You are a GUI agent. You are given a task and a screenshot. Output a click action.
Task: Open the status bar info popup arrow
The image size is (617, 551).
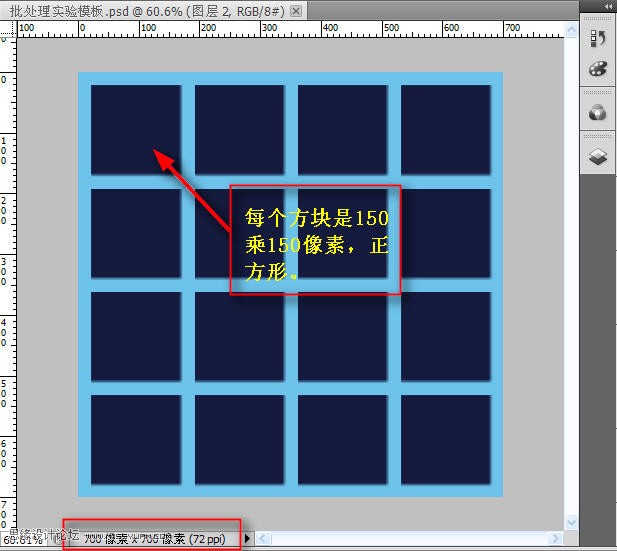[248, 539]
